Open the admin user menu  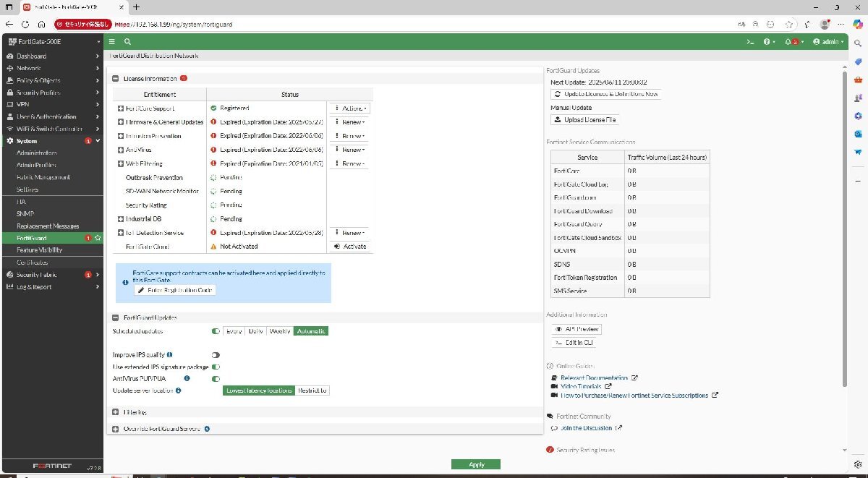point(829,42)
